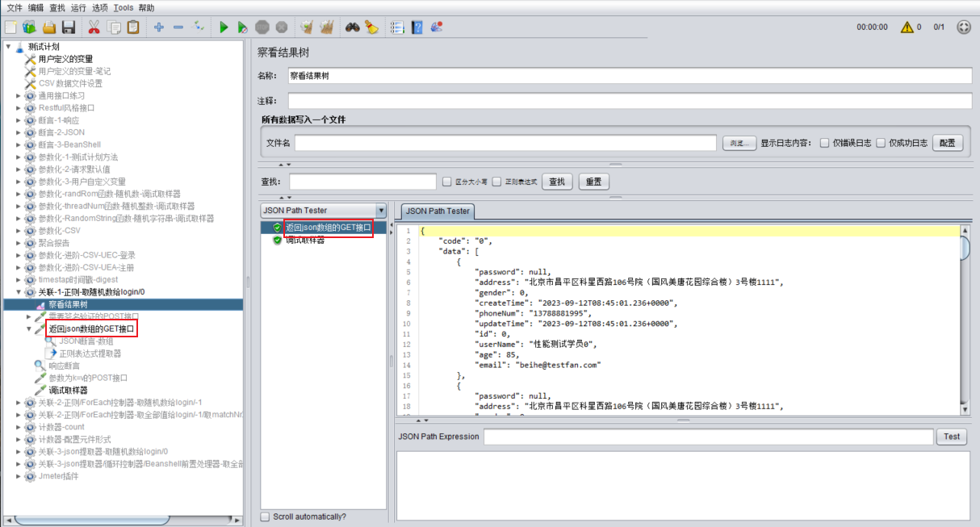Click the Clear All double-broom icon
The height and width of the screenshot is (527, 980).
coord(327,27)
